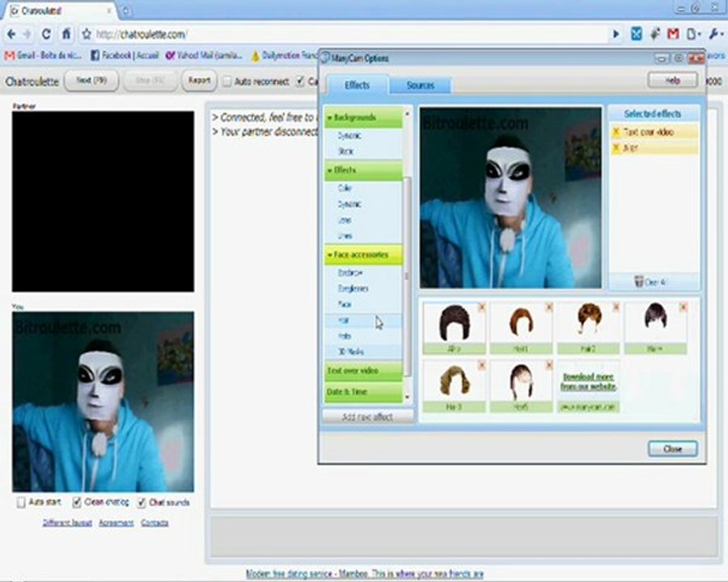Viewport: 728px width, 582px height.
Task: Open the new browser tab button
Action: tap(126, 11)
